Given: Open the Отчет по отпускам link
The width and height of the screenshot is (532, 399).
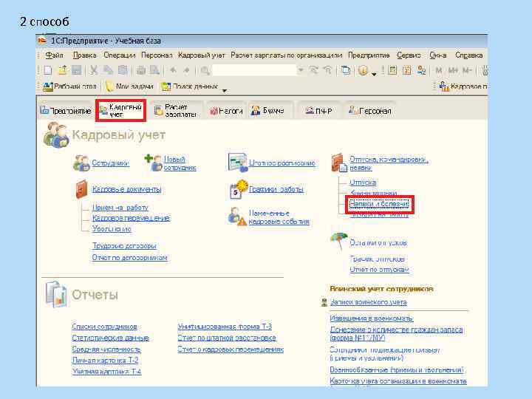Looking at the screenshot, I should pos(379,270).
